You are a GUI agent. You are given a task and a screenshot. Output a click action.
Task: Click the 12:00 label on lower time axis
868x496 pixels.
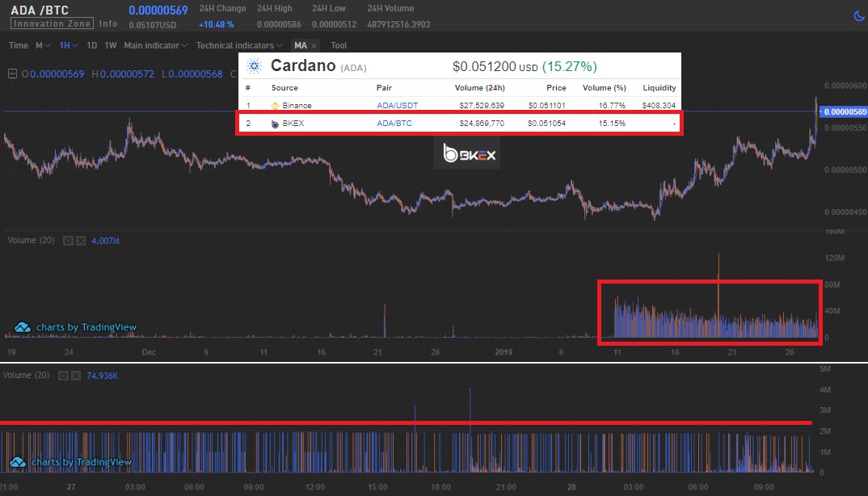click(x=315, y=487)
